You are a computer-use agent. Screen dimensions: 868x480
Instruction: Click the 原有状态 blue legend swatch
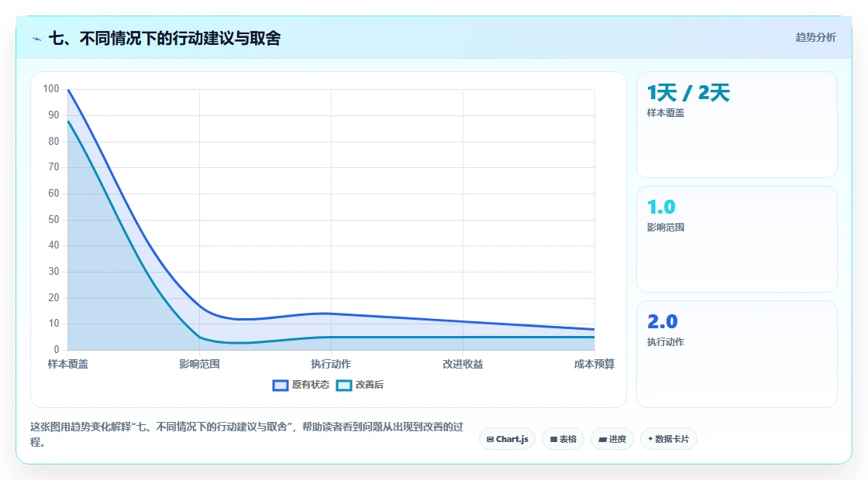point(281,386)
